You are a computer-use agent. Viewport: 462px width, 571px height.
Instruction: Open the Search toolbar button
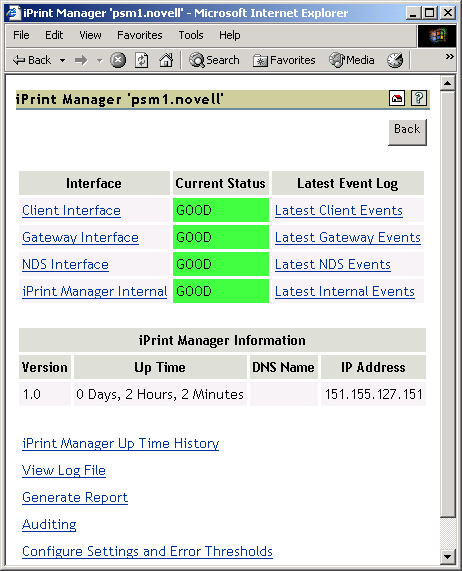[214, 60]
